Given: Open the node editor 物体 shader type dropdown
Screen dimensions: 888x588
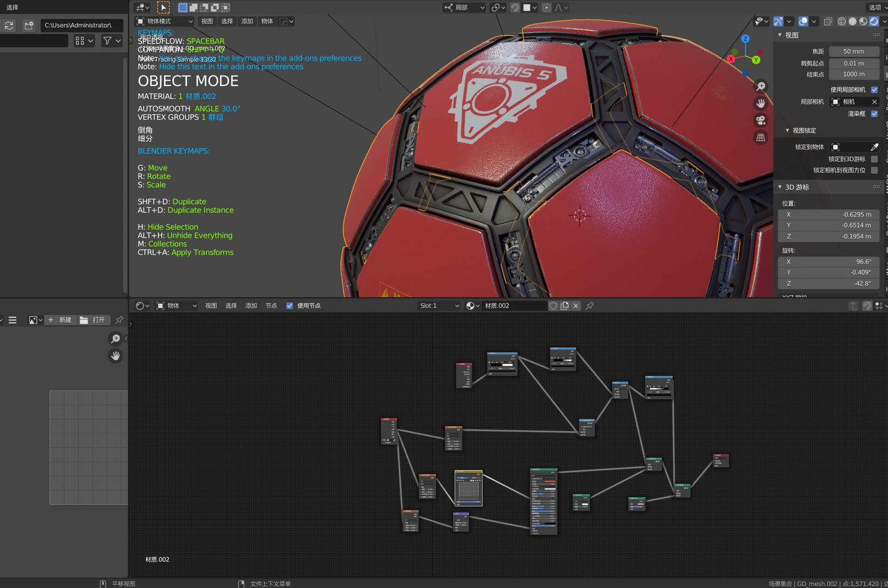Looking at the screenshot, I should (177, 306).
